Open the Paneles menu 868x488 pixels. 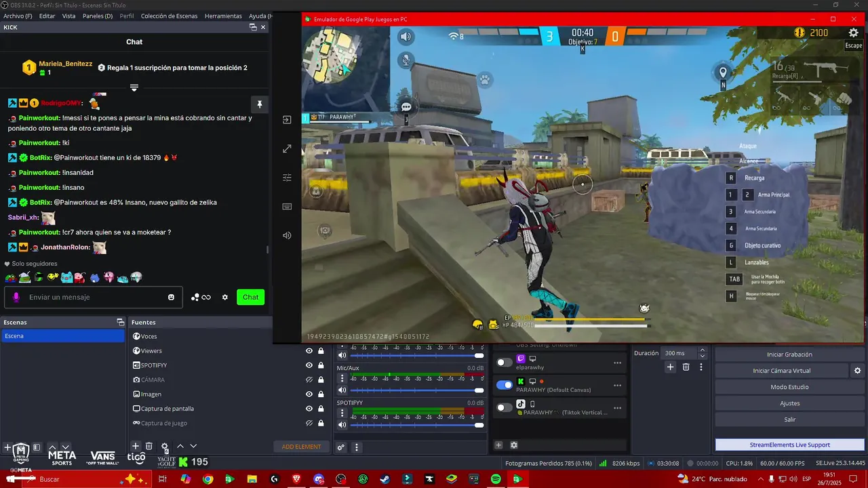[x=98, y=16]
